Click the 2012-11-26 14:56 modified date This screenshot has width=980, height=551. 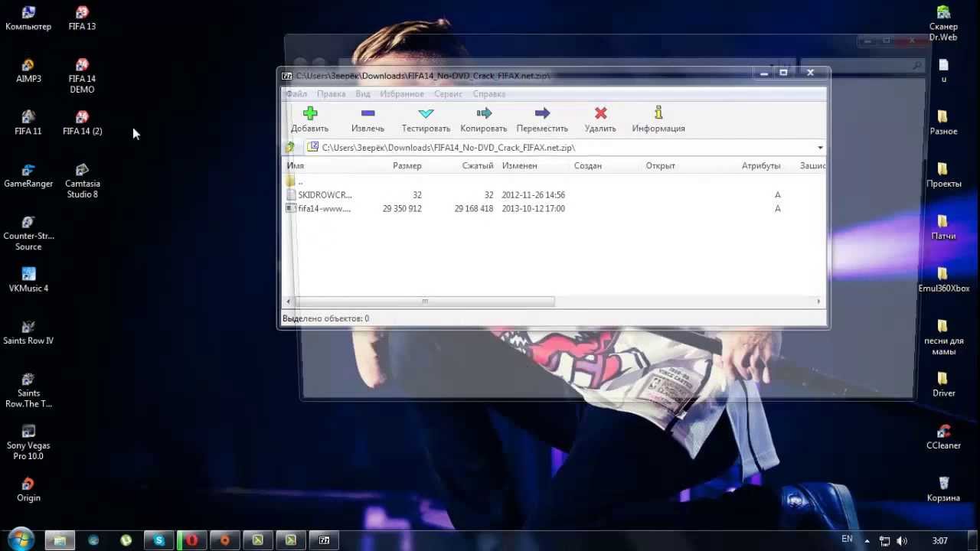pyautogui.click(x=533, y=195)
